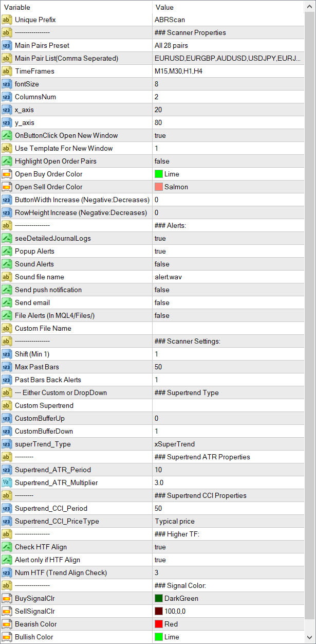This screenshot has height=644, width=316.
Task: Select the Shift (Min 1) variable name
Action: click(32, 354)
